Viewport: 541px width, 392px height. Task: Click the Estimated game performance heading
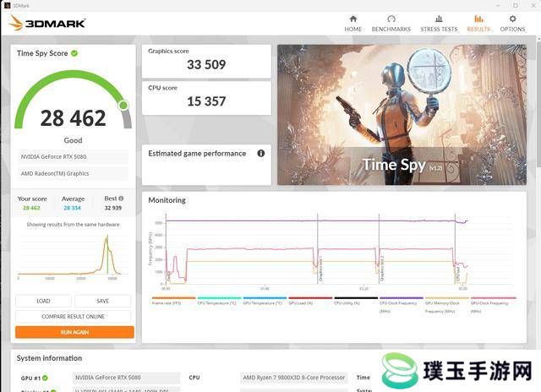pyautogui.click(x=197, y=154)
